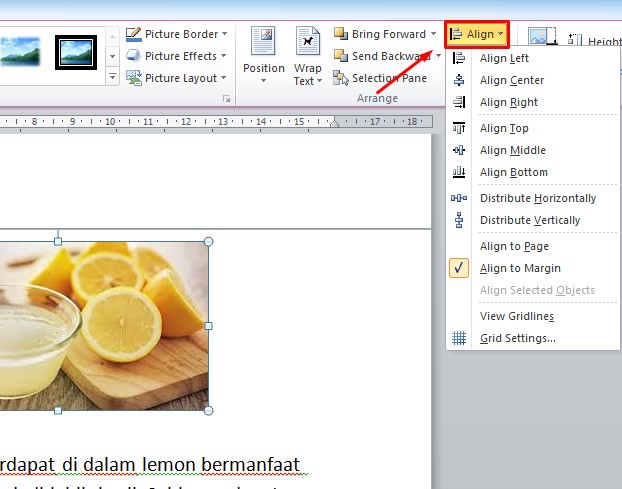
Task: Open Picture Styles dialog launcher
Action: pos(227,99)
